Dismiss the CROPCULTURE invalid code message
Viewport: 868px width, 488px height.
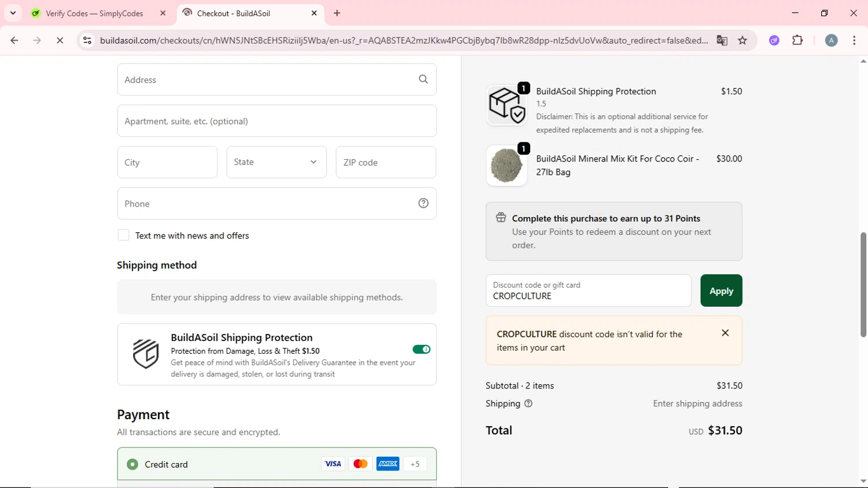pyautogui.click(x=725, y=333)
